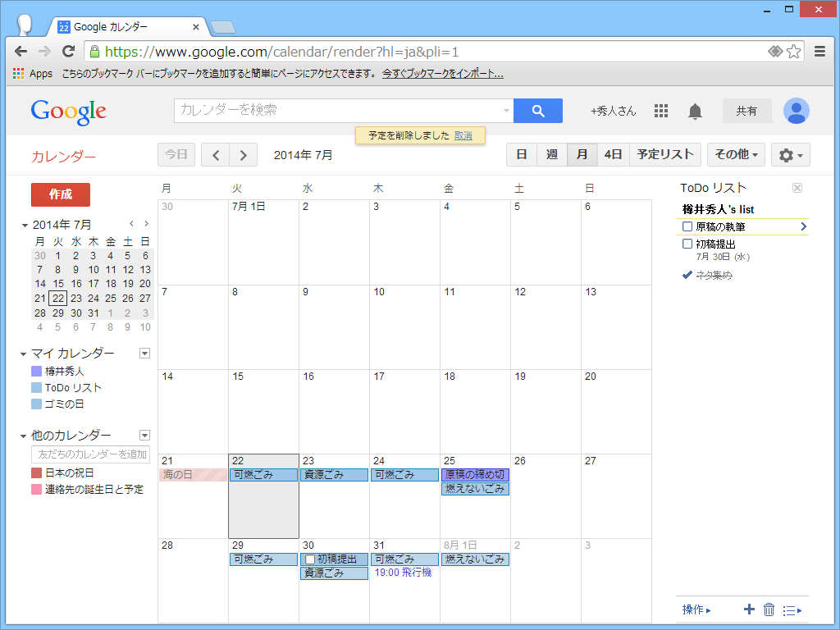
Task: Open a new browser tab
Action: coord(222,27)
